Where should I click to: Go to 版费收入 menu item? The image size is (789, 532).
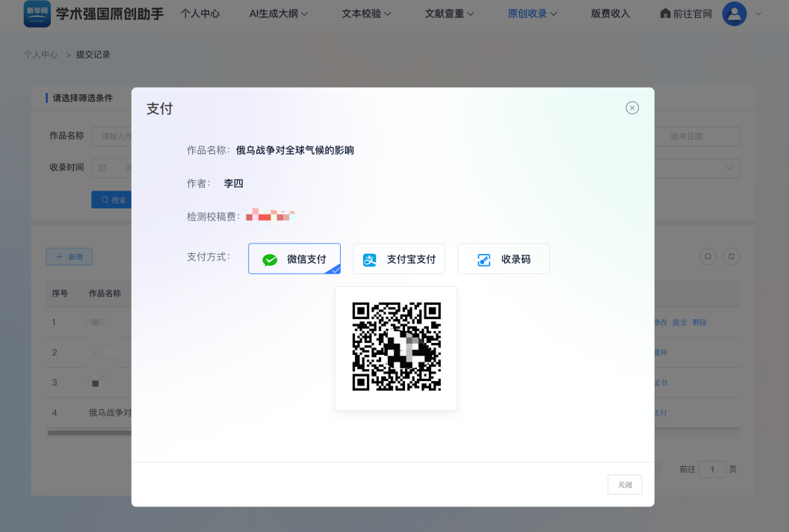click(610, 13)
